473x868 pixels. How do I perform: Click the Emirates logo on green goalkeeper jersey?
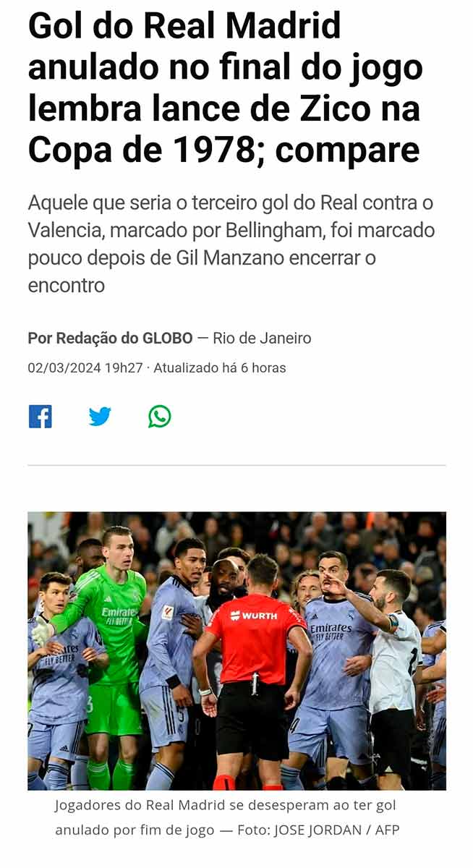pyautogui.click(x=119, y=616)
